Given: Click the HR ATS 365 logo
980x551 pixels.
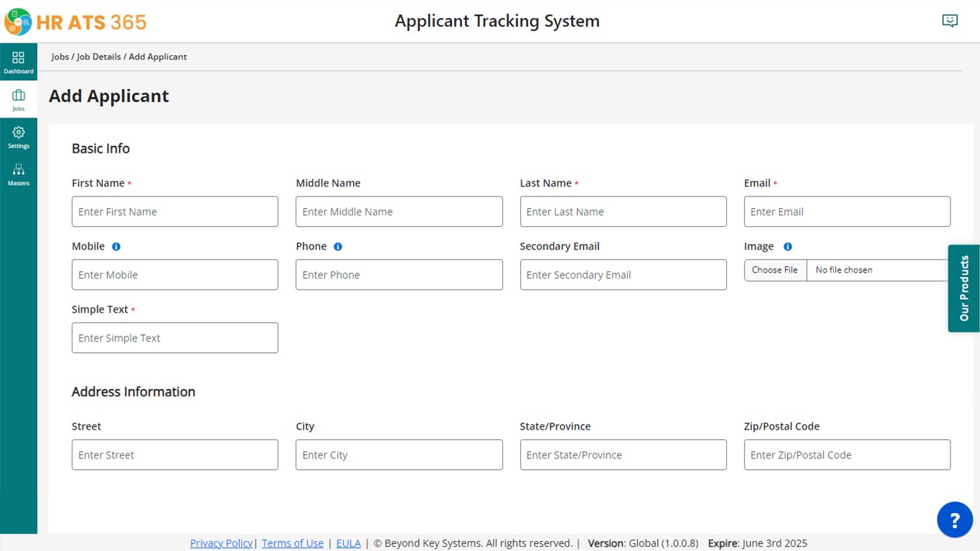Looking at the screenshot, I should coord(75,22).
